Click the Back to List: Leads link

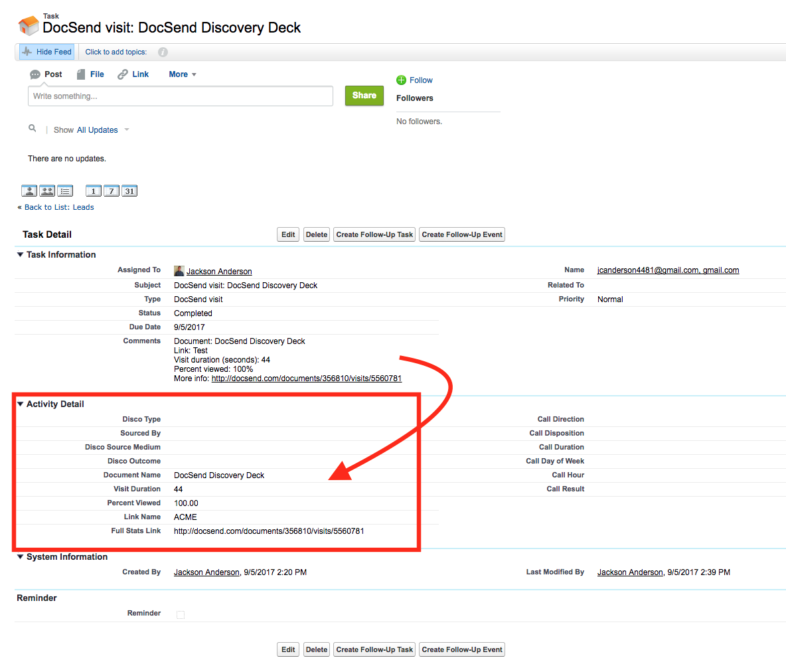pos(59,208)
